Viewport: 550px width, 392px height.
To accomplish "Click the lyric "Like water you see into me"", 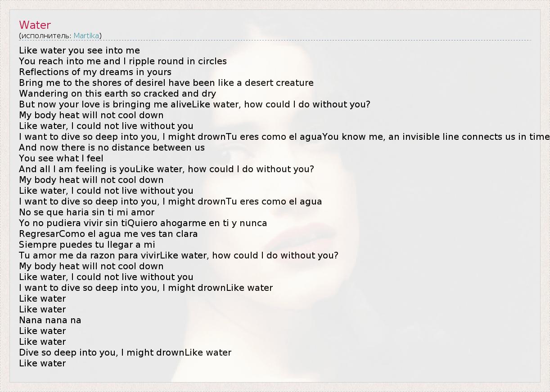I will coord(79,50).
